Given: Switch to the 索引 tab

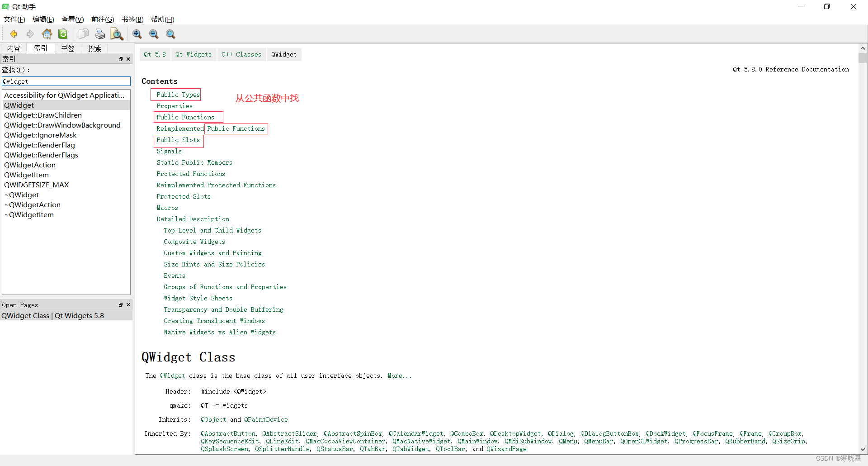Looking at the screenshot, I should click(x=41, y=48).
